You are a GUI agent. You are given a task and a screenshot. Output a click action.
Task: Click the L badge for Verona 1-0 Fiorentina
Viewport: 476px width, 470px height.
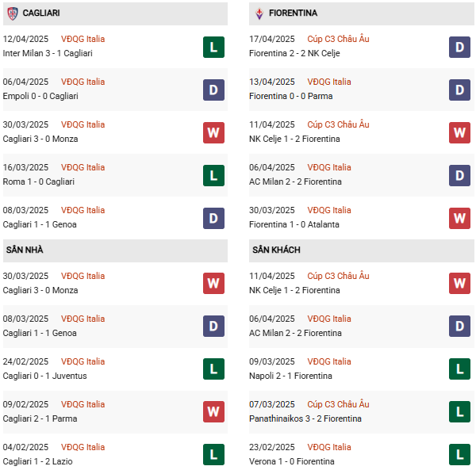click(460, 454)
